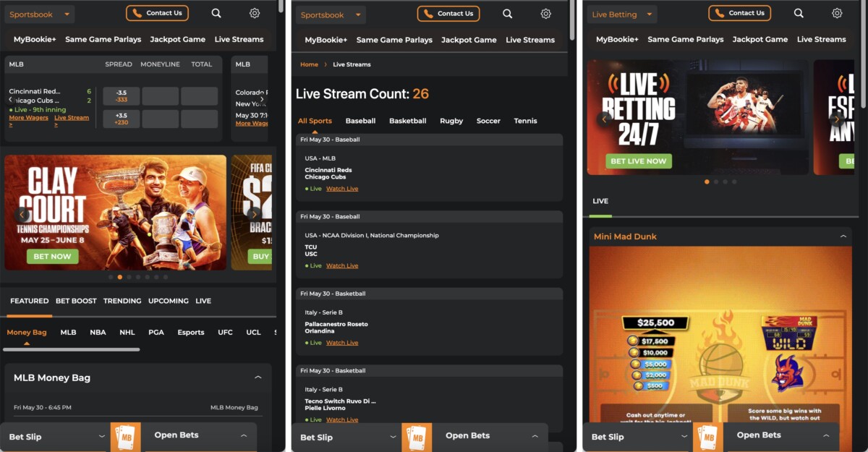Click Contact Us in the right panel
Viewport: 868px width, 452px height.
(x=739, y=13)
